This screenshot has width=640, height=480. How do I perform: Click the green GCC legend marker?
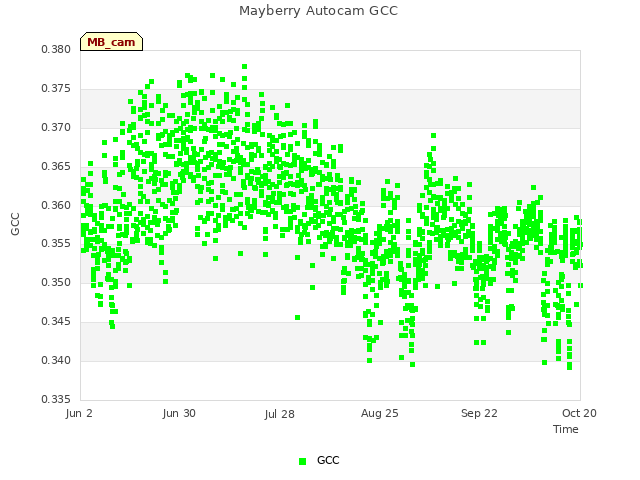302,461
